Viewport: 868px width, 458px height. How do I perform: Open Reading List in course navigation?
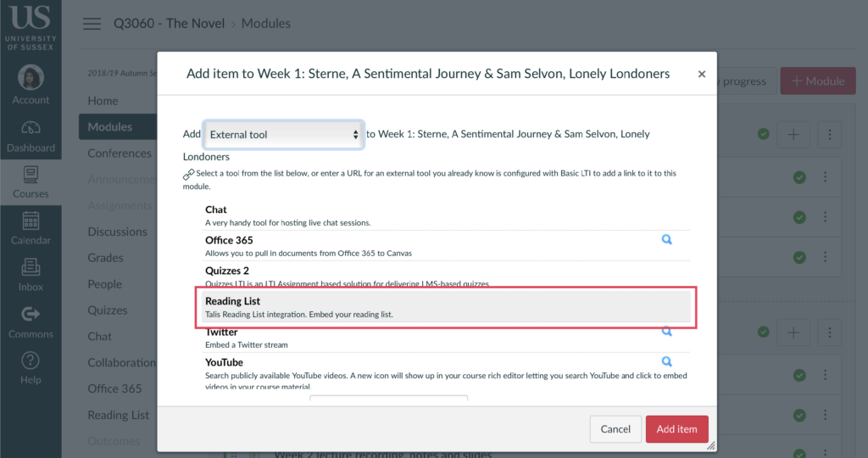click(x=119, y=415)
